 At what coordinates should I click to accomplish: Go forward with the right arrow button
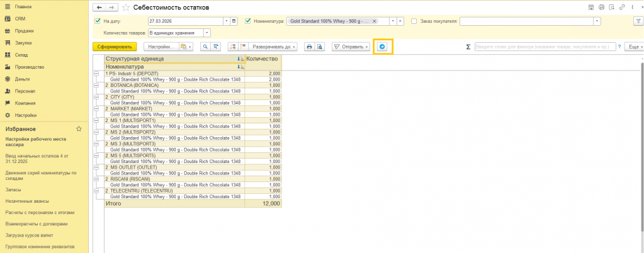[x=111, y=8]
